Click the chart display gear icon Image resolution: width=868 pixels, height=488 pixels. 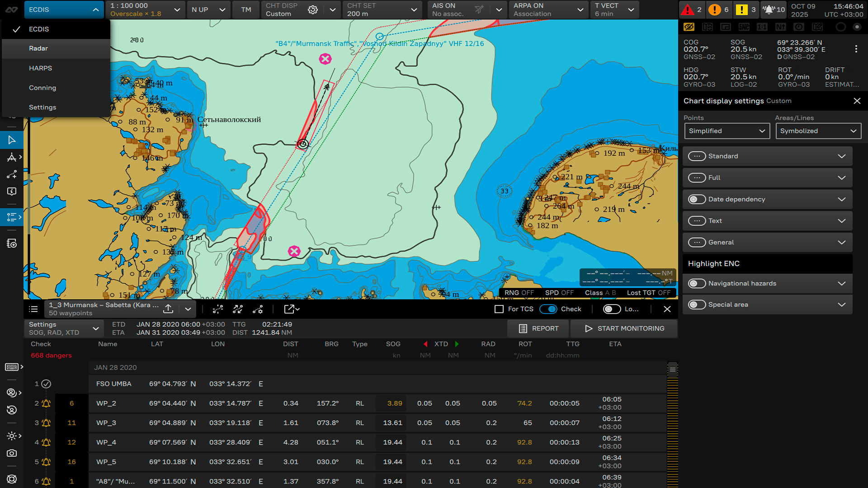point(313,9)
